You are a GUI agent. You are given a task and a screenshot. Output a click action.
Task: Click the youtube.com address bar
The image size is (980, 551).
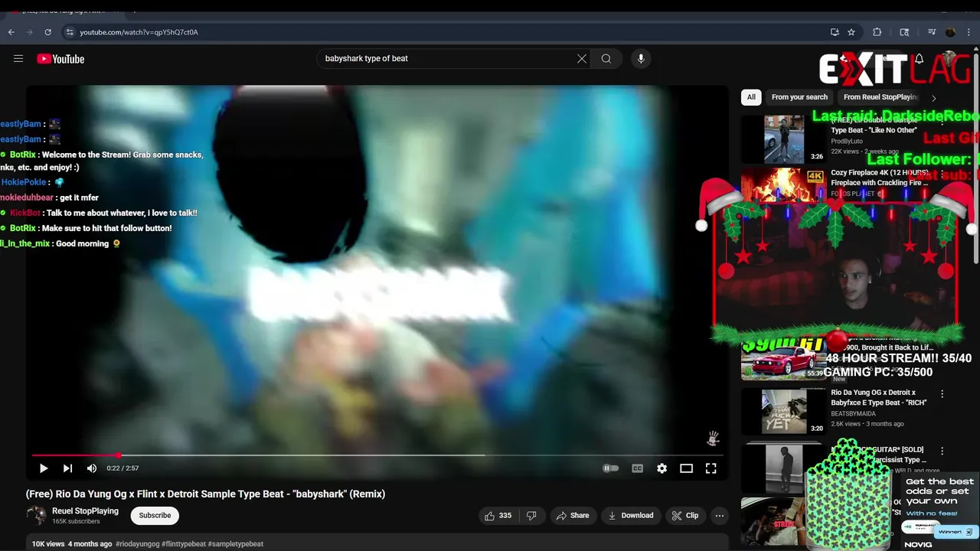pyautogui.click(x=444, y=32)
